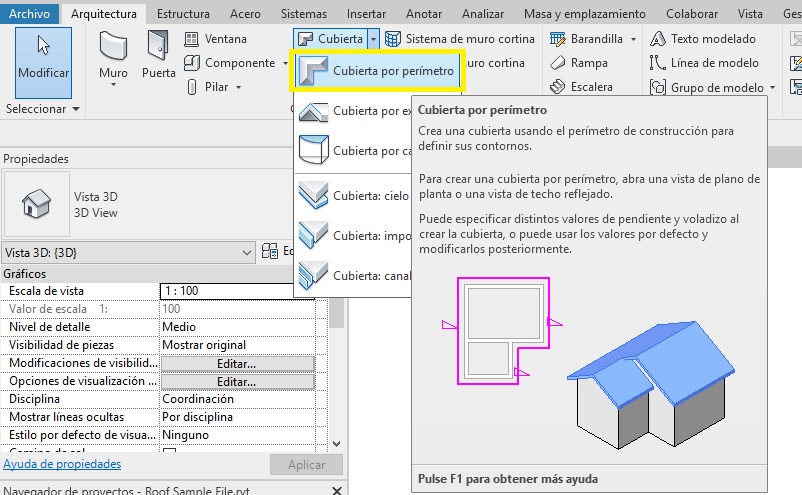Select the Modificar arrow tool
The height and width of the screenshot is (495, 802).
(43, 59)
